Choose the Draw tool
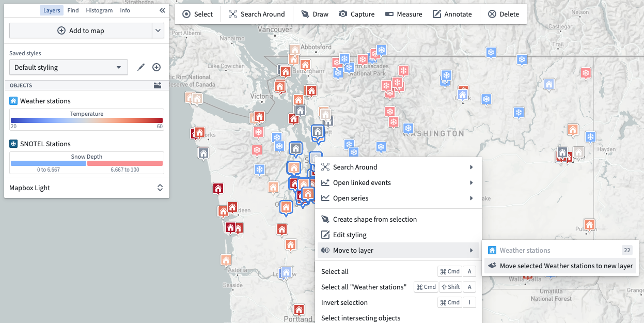The height and width of the screenshot is (323, 644). pos(315,14)
